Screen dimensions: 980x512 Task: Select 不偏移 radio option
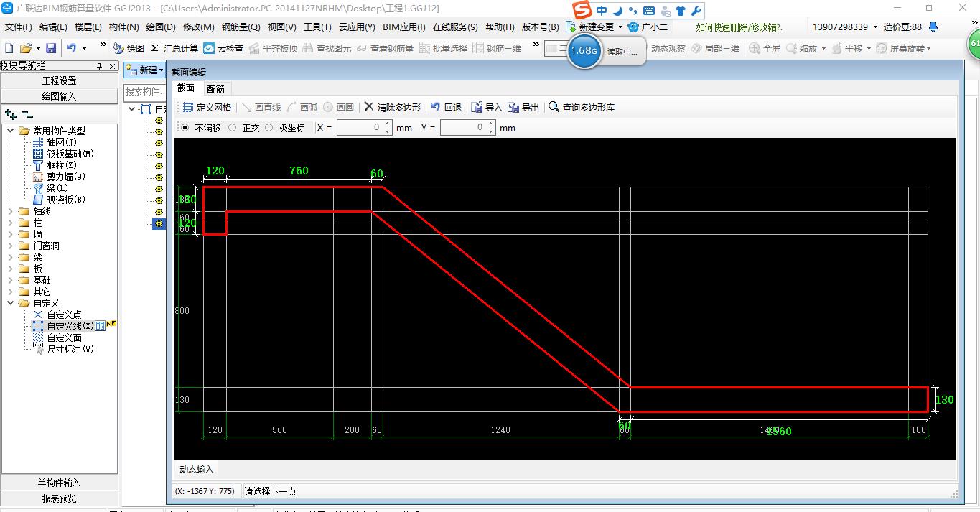click(185, 128)
